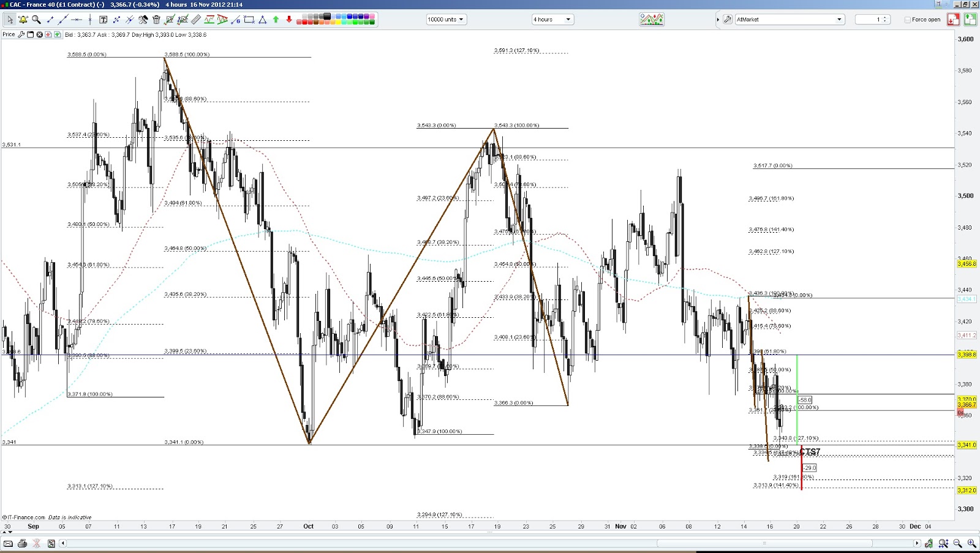Click the 3,398.8 yellow price label
980x553 pixels.
pyautogui.click(x=967, y=355)
